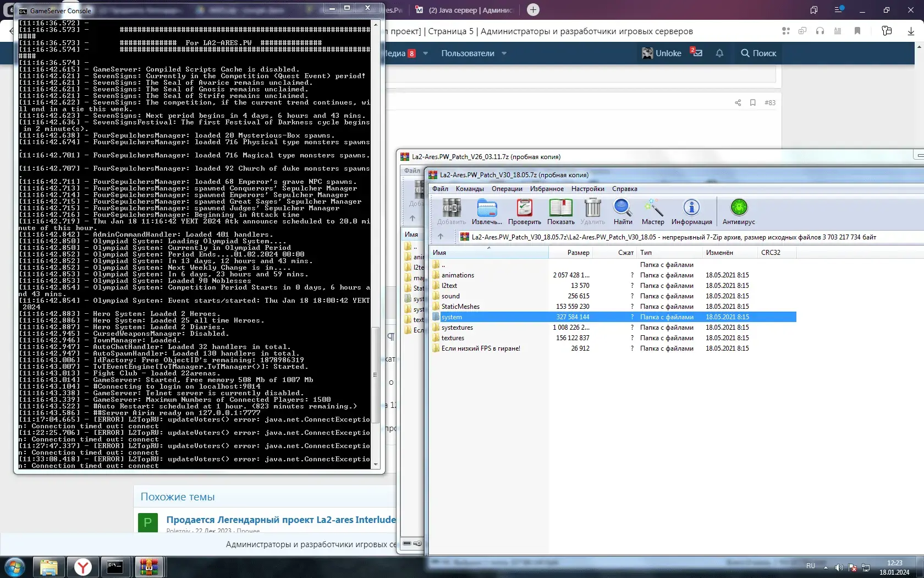
Task: Show hidden tray icons arrow
Action: pos(826,567)
